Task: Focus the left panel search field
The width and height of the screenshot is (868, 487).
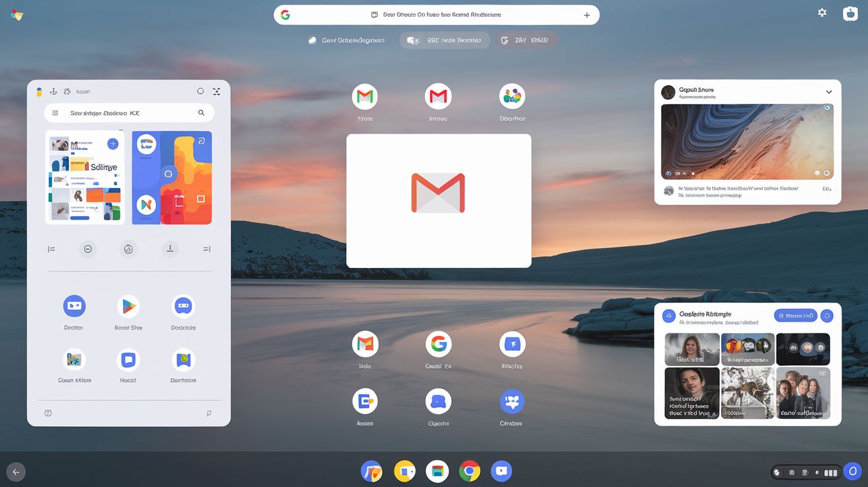Action: pyautogui.click(x=129, y=113)
